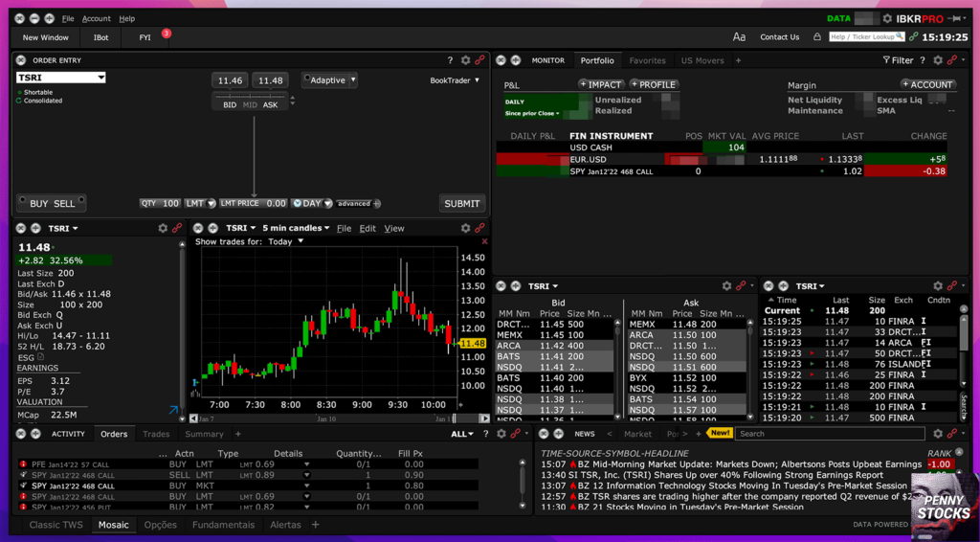Open Time & Sales panel settings gear
This screenshot has height=542, width=980.
click(938, 285)
